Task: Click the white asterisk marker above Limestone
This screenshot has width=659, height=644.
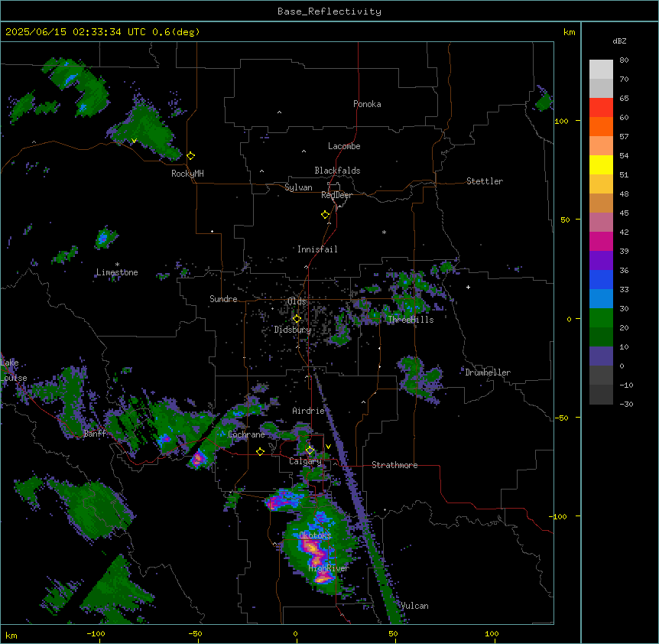Action: coord(117,265)
